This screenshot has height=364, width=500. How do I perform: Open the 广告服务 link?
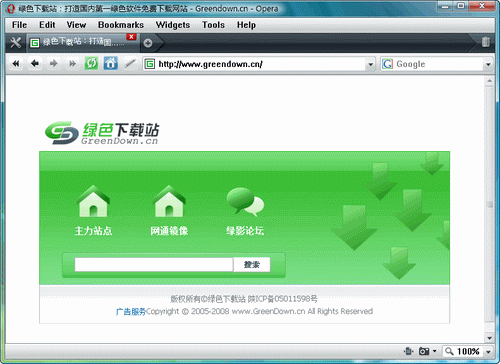131,312
